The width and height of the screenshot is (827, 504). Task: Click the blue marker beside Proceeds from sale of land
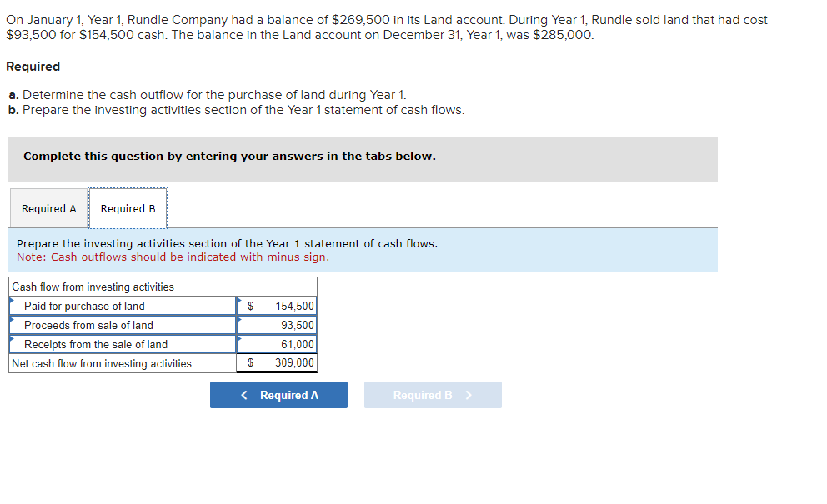click(x=11, y=319)
